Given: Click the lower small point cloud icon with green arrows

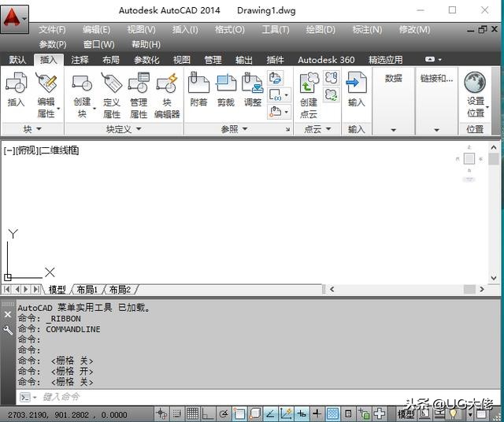Looking at the screenshot, I should [x=332, y=94].
